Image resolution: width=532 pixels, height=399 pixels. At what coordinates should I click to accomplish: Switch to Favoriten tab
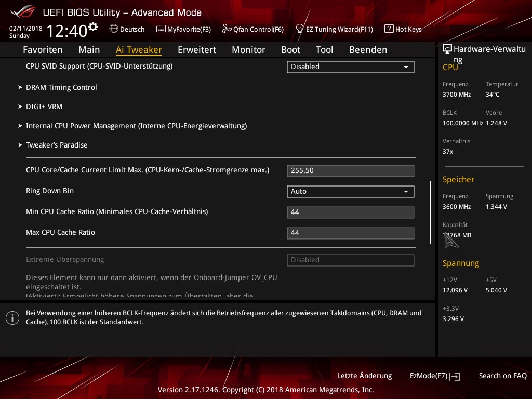[x=43, y=50]
